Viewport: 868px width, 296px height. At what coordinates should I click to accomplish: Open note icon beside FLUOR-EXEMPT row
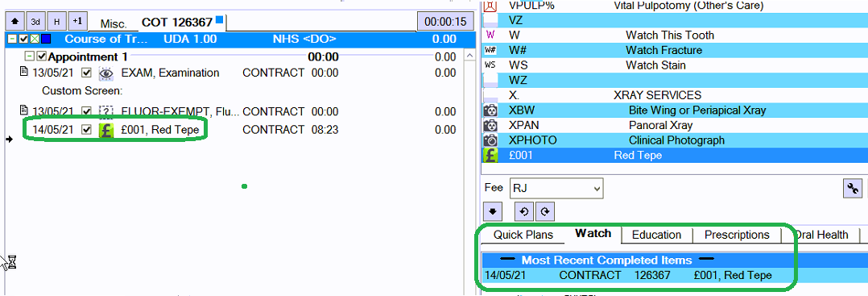click(23, 110)
